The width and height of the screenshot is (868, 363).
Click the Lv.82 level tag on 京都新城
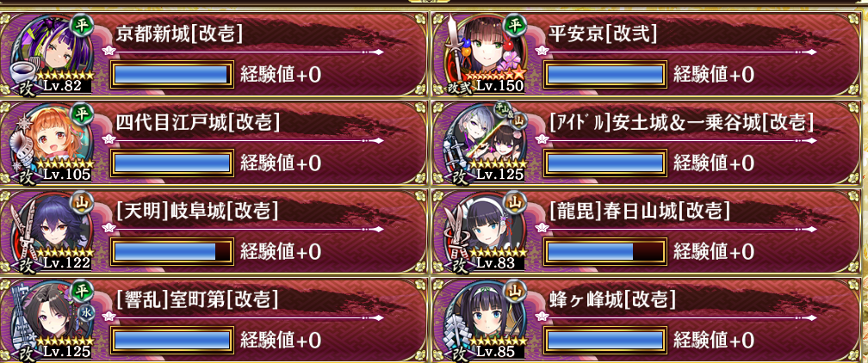coord(65,86)
